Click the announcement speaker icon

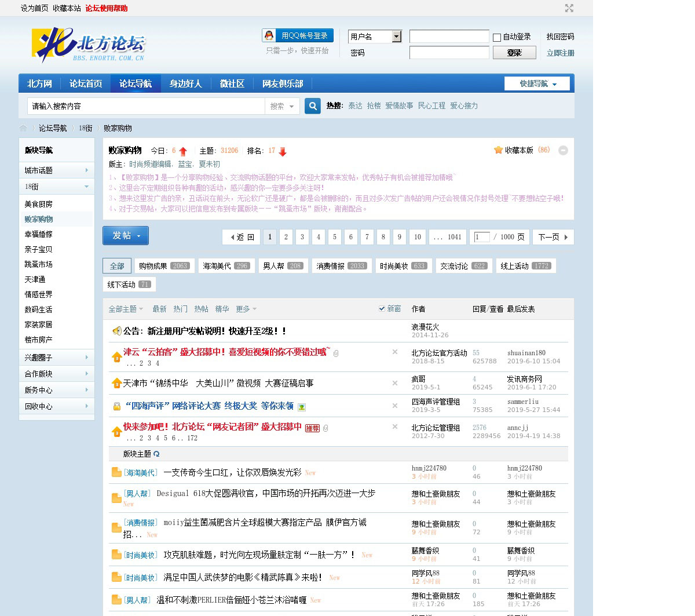click(x=116, y=331)
